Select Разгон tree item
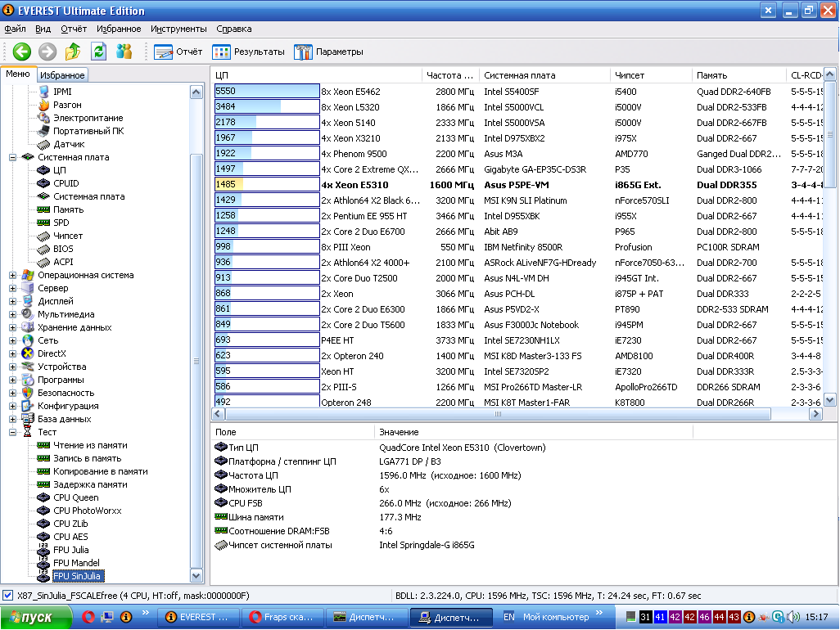Screen dimensions: 840x630 pyautogui.click(x=67, y=105)
